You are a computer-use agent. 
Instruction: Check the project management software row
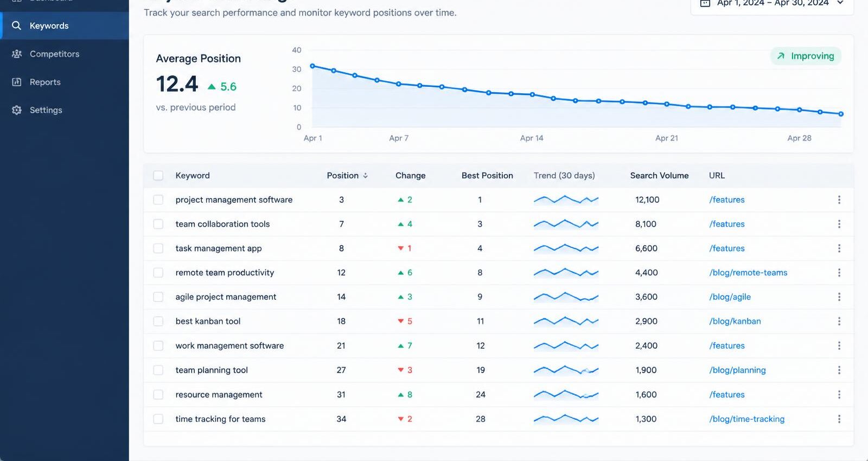point(158,200)
